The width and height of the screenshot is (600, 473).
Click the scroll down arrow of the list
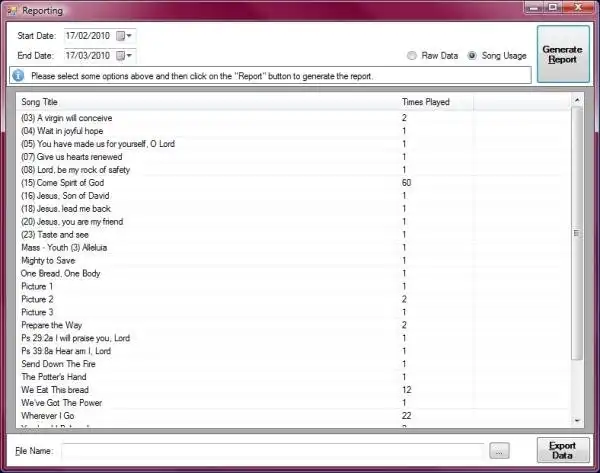pyautogui.click(x=577, y=421)
